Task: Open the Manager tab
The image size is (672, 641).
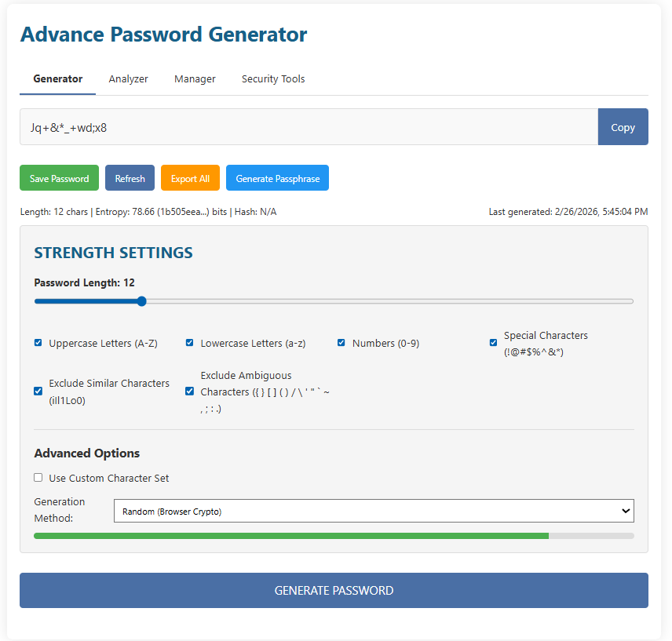Action: (195, 78)
